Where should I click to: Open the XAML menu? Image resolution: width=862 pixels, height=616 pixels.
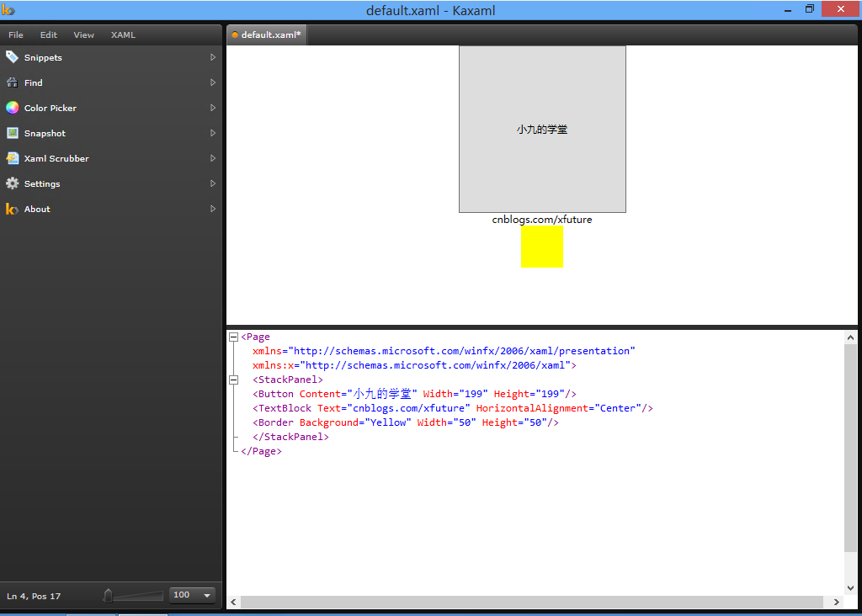click(123, 35)
